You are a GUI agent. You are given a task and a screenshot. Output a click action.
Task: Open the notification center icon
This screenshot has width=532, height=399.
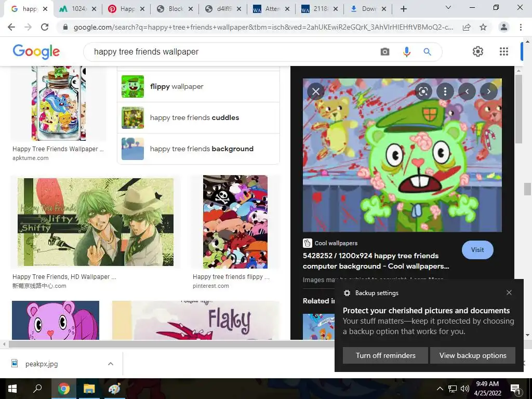point(515,389)
